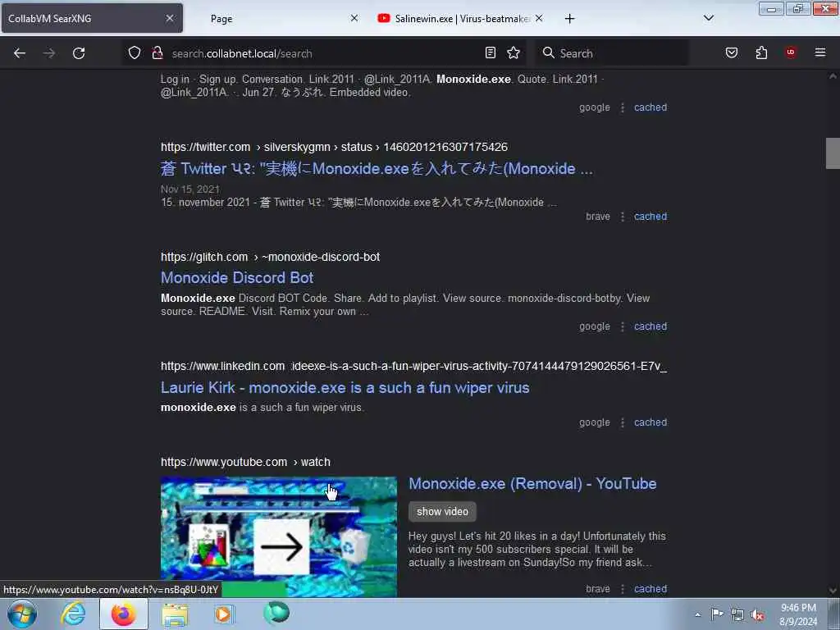Click the scrollbar up arrow
840x630 pixels.
(833, 76)
